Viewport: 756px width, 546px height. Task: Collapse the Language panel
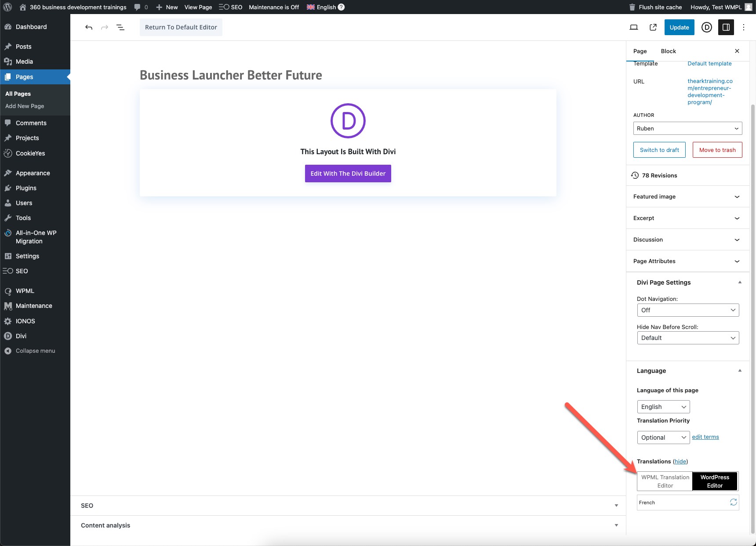(740, 371)
